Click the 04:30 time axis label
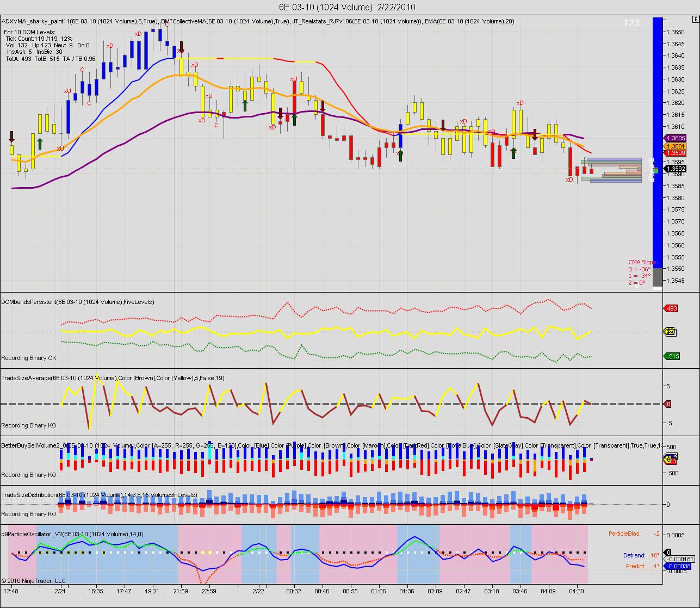 (577, 591)
